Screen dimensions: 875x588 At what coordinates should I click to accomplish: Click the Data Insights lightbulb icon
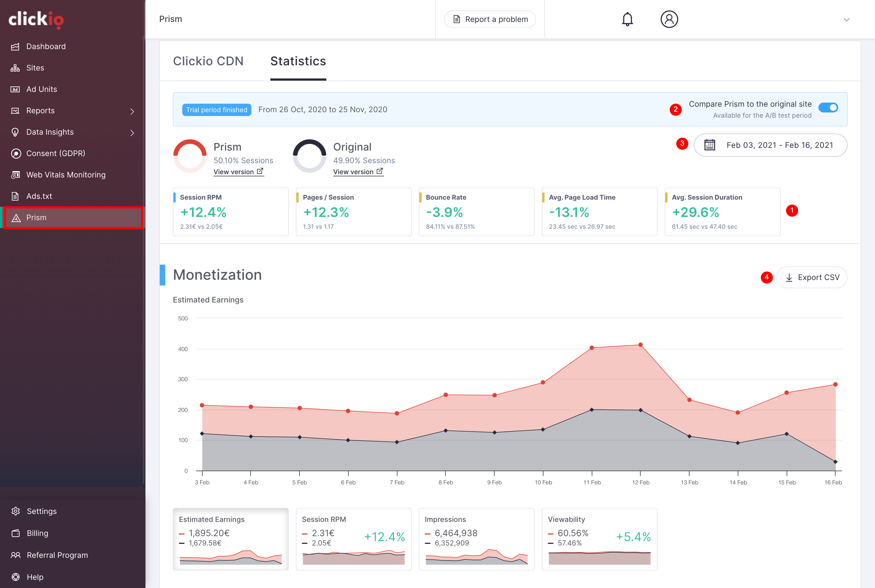coord(15,132)
